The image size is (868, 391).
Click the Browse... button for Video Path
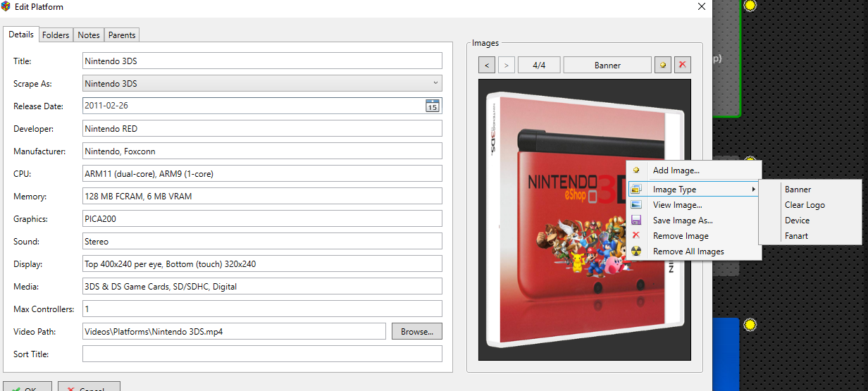[417, 331]
